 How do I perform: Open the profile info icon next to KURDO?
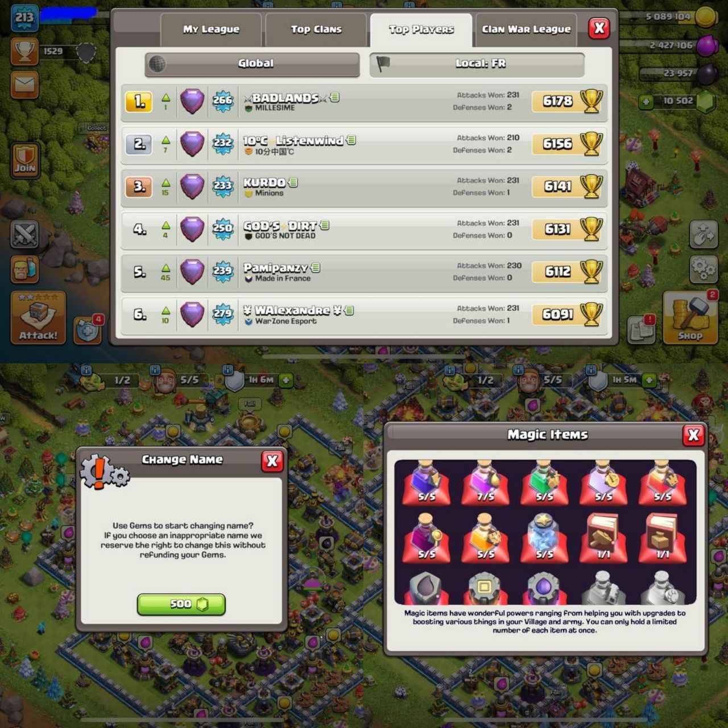293,183
